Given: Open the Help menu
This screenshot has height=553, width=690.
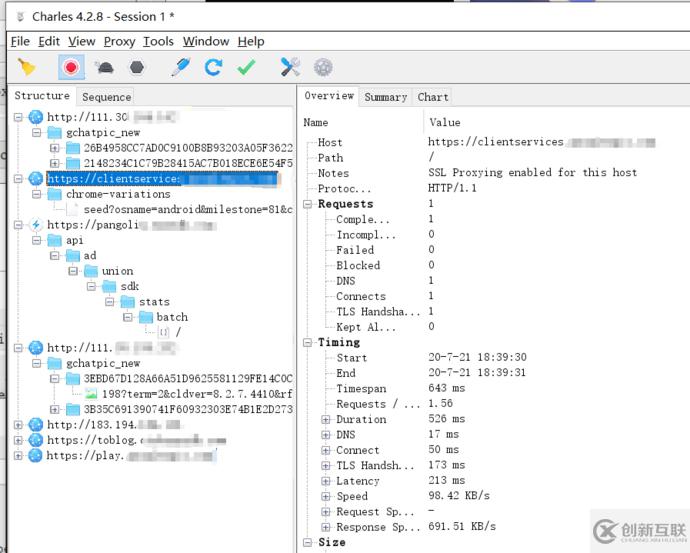Looking at the screenshot, I should point(251,41).
